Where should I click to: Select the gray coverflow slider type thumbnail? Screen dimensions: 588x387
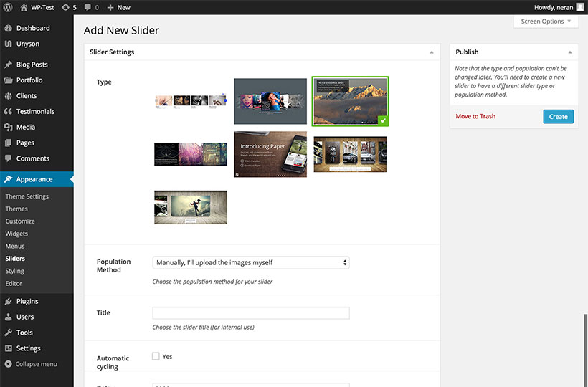270,101
